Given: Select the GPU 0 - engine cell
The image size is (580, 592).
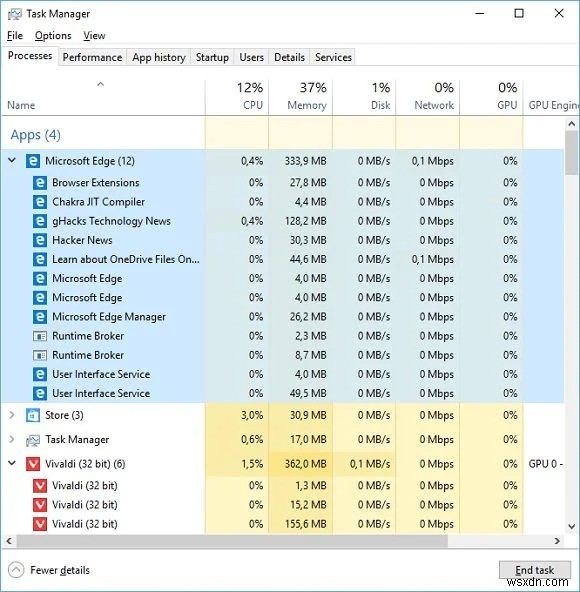Looking at the screenshot, I should [546, 464].
